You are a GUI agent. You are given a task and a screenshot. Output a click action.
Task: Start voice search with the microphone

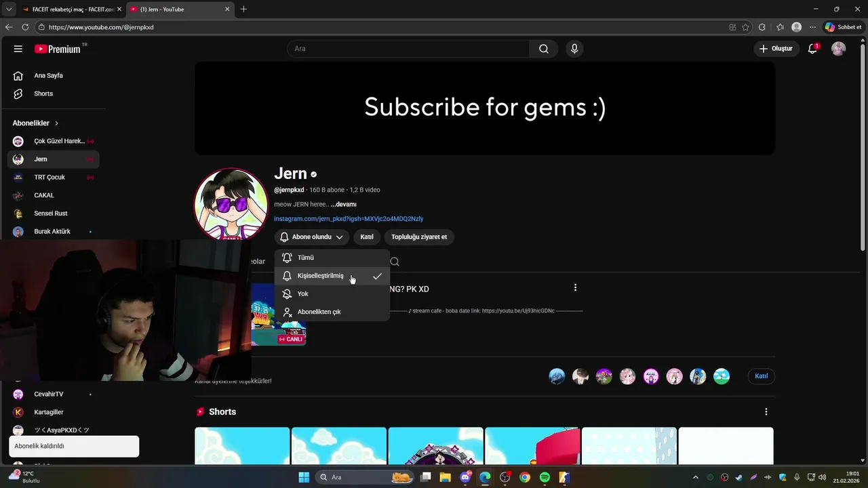coord(574,49)
